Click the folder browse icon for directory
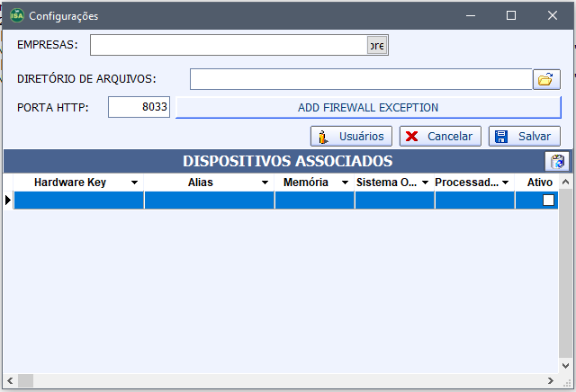576x392 pixels. [545, 79]
